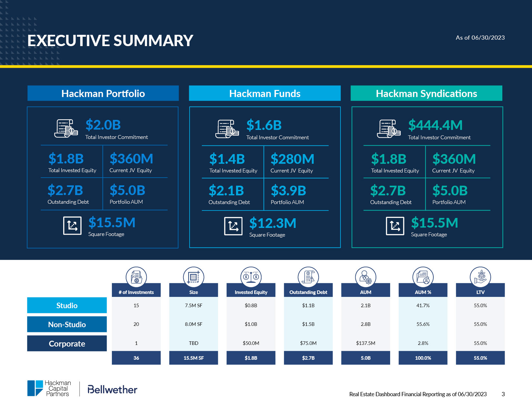Click the Hackman Portfolio commitment scroll icon
Viewport: 532px width, 411px height.
coord(66,128)
